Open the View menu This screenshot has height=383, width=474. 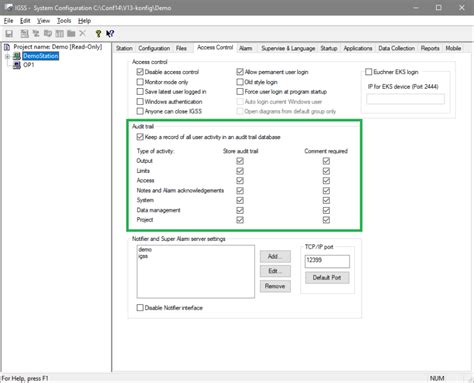(x=43, y=21)
